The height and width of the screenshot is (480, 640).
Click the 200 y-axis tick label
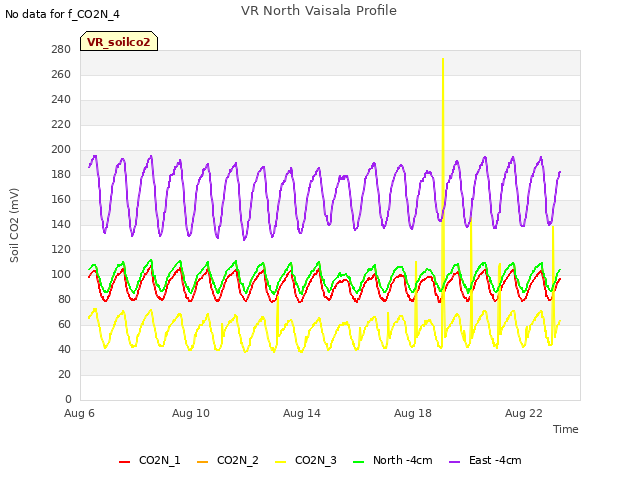click(x=61, y=149)
